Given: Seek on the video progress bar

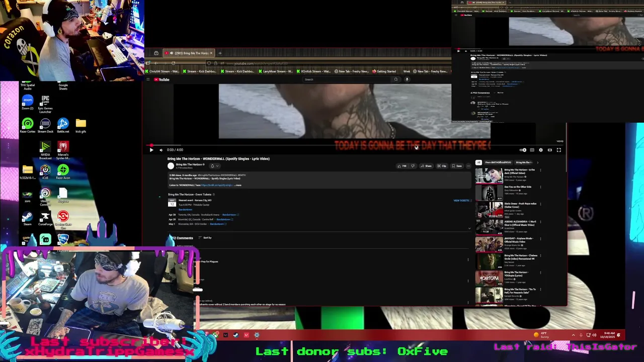Looking at the screenshot, I should coord(354,145).
